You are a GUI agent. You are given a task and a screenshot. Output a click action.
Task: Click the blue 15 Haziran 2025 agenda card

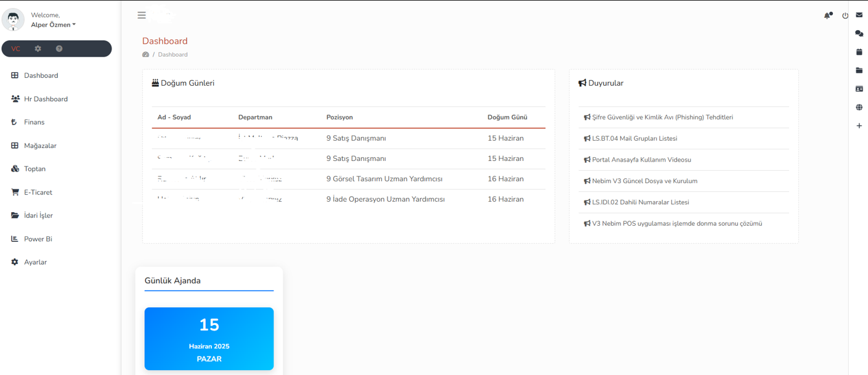click(209, 339)
